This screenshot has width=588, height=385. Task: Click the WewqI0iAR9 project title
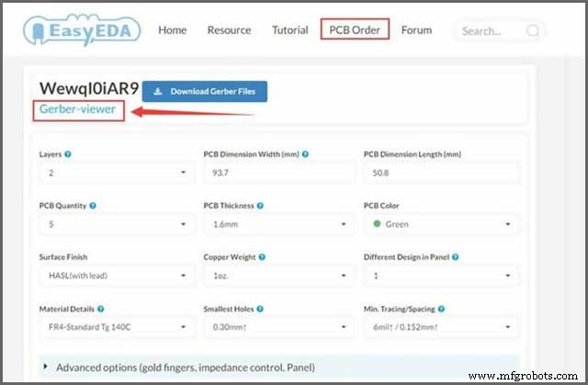(x=89, y=88)
